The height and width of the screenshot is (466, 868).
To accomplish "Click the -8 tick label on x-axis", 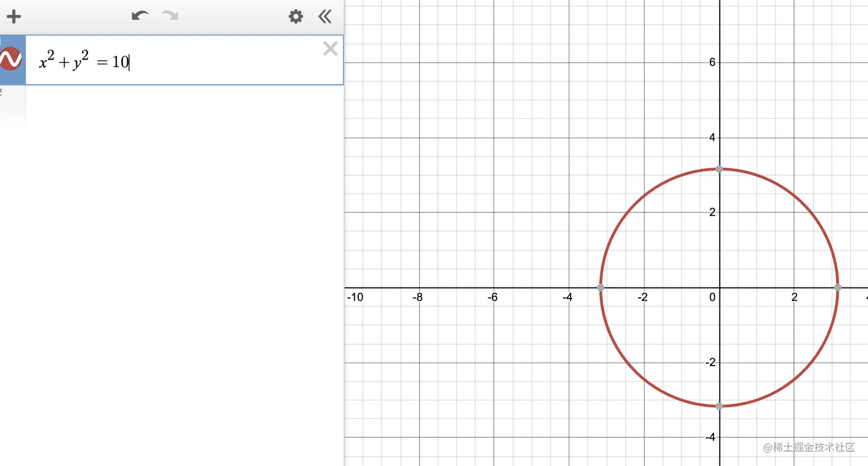I will [418, 297].
